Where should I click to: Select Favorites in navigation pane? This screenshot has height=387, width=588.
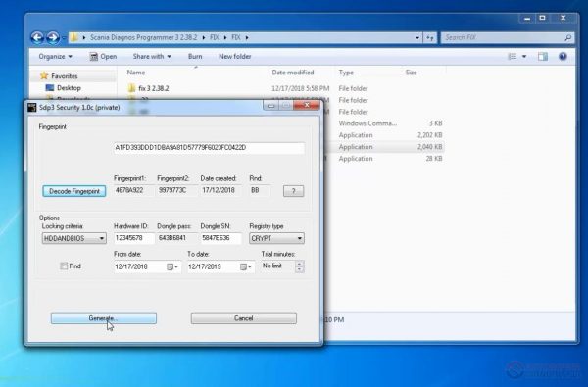pyautogui.click(x=64, y=76)
